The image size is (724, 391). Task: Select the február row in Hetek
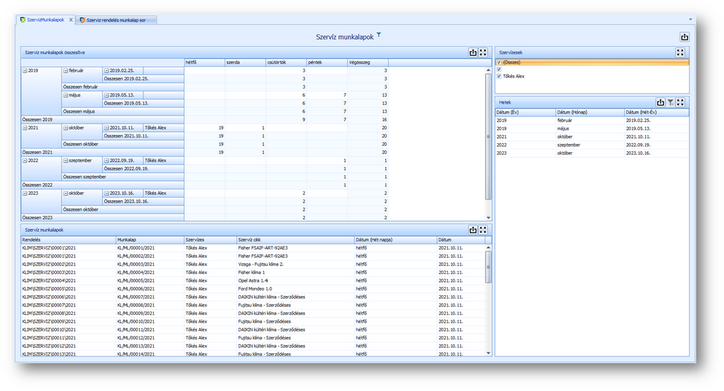point(592,120)
